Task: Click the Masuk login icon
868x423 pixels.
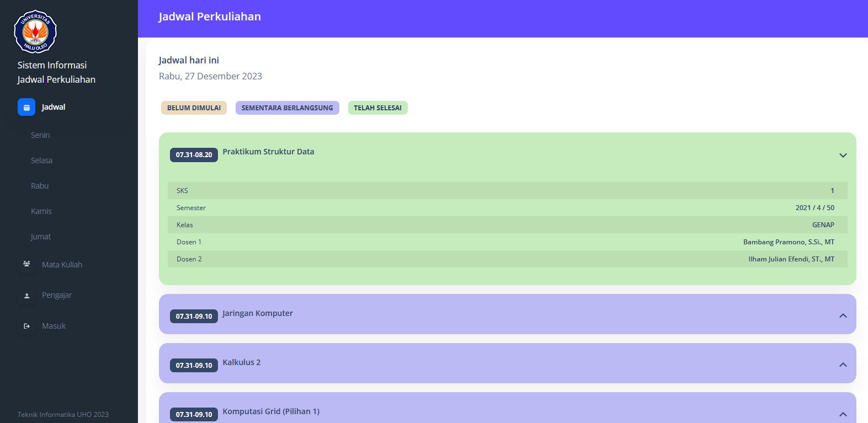Action: [26, 326]
